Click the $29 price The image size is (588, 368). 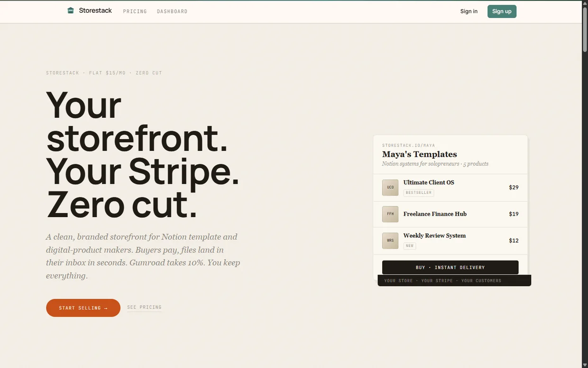[x=514, y=188]
